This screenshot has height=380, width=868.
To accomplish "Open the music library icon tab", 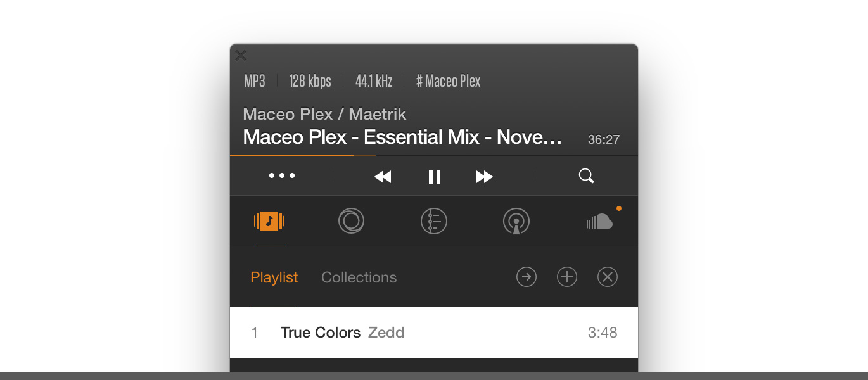I will tap(269, 221).
